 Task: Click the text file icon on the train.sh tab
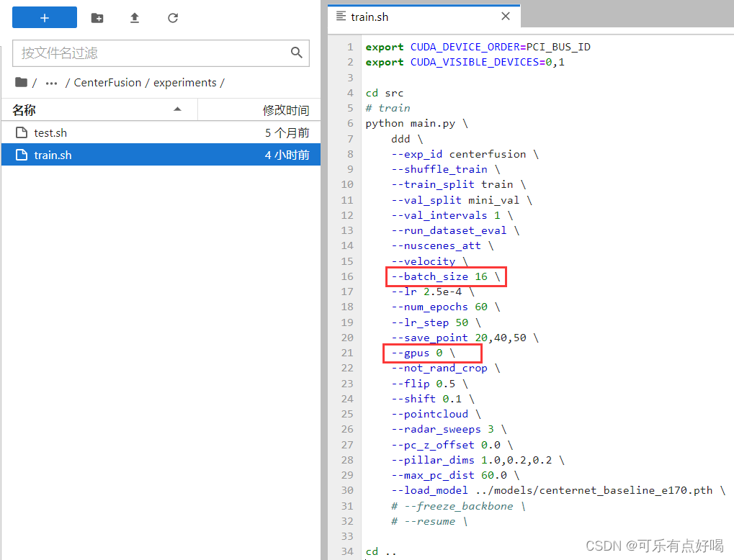(341, 17)
